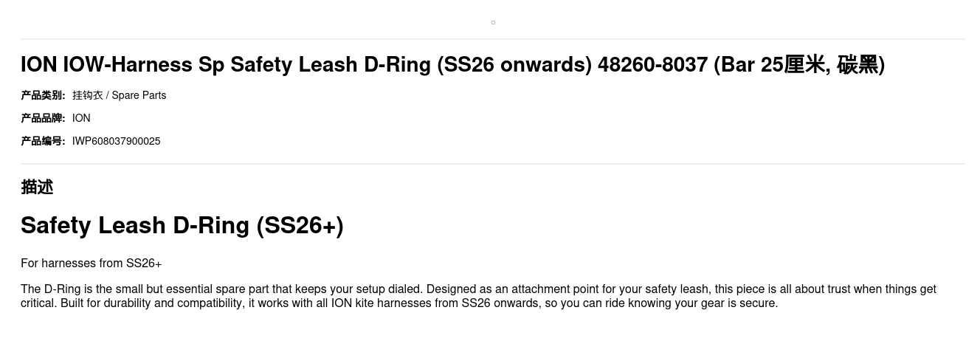Viewport: 980px width, 344px height.
Task: Click the 'For harnesses from SS26+' line
Action: (x=91, y=264)
